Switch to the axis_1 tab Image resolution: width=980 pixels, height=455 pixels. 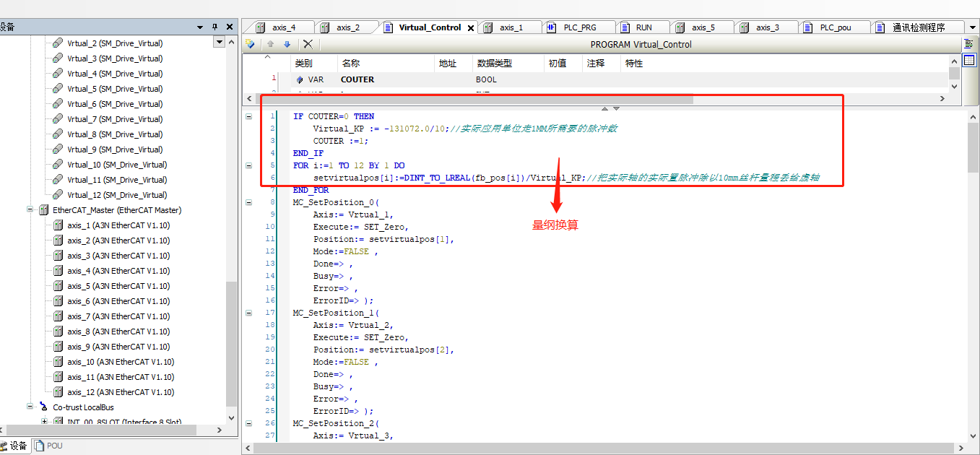point(511,27)
